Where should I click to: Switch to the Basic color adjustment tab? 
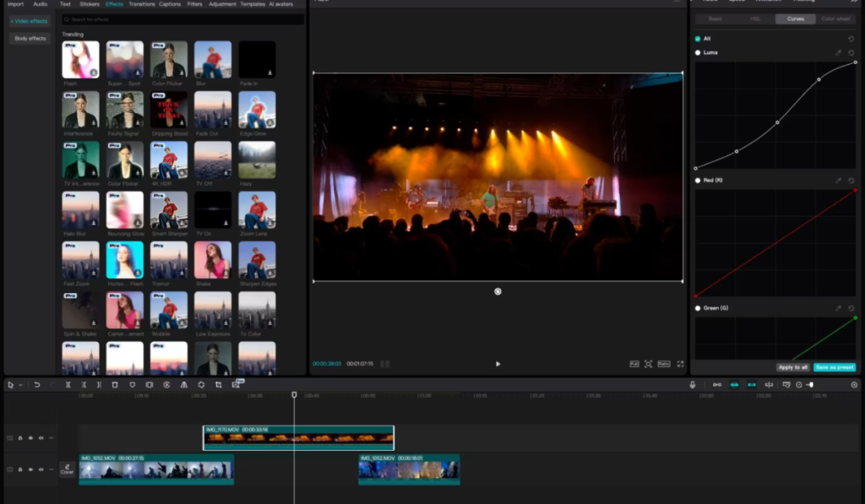click(715, 19)
